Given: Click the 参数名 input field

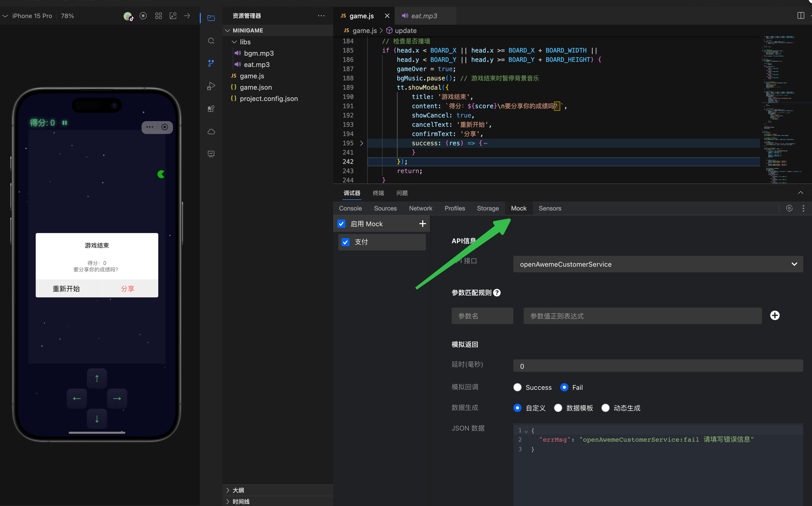Looking at the screenshot, I should pos(482,316).
